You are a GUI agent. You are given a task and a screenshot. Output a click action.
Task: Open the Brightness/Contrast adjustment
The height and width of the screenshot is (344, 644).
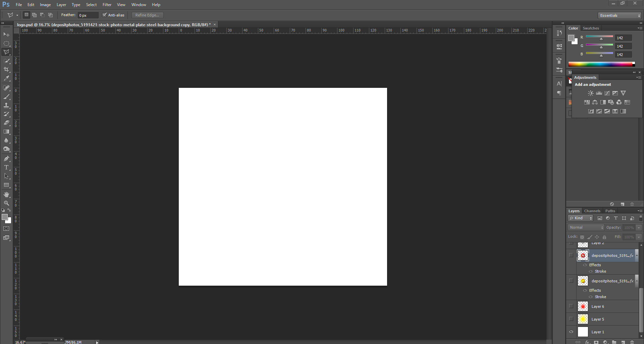(x=590, y=93)
